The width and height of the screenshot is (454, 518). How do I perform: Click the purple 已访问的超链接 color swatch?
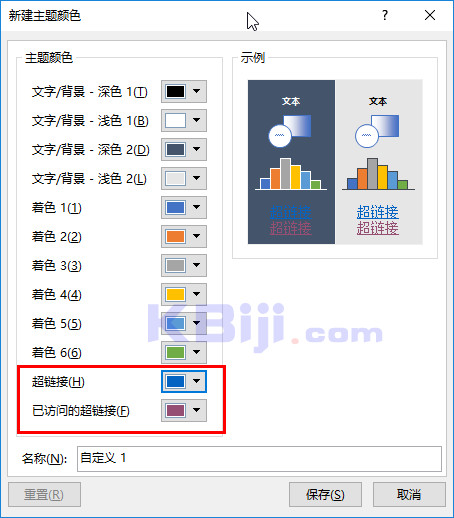coord(175,410)
